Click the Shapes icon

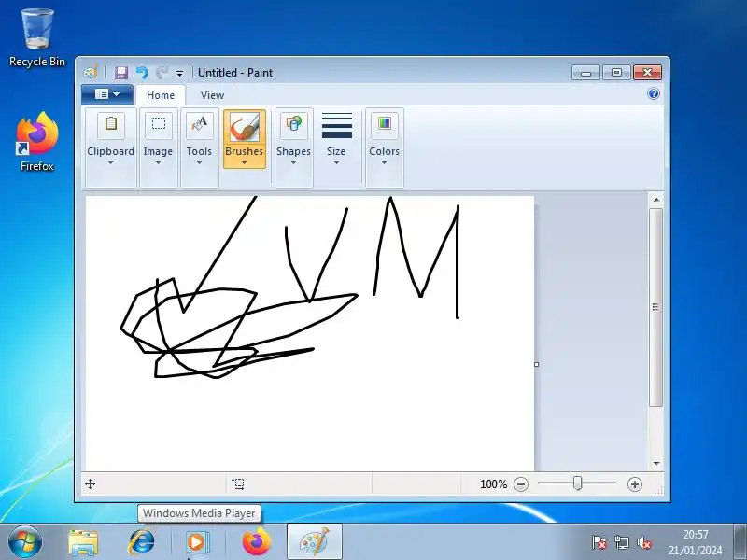click(x=293, y=124)
